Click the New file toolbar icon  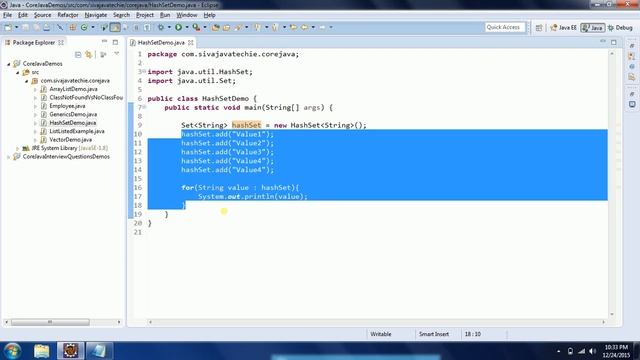[x=8, y=27]
